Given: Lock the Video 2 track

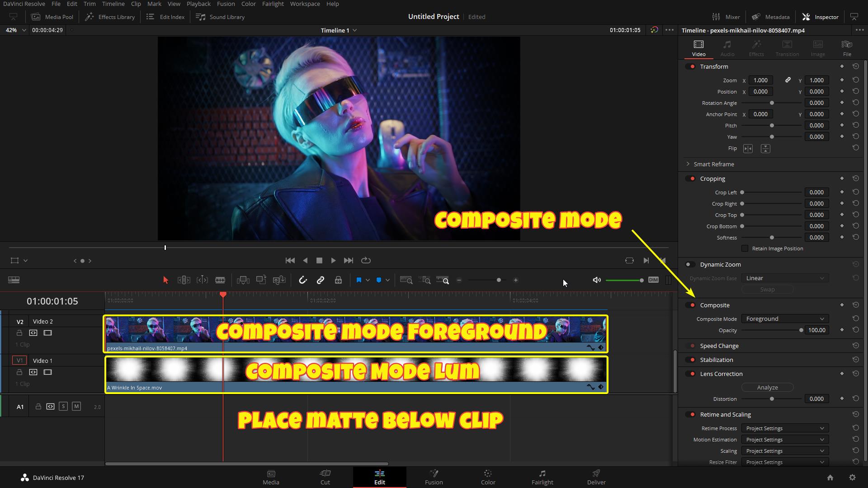Looking at the screenshot, I should point(19,333).
